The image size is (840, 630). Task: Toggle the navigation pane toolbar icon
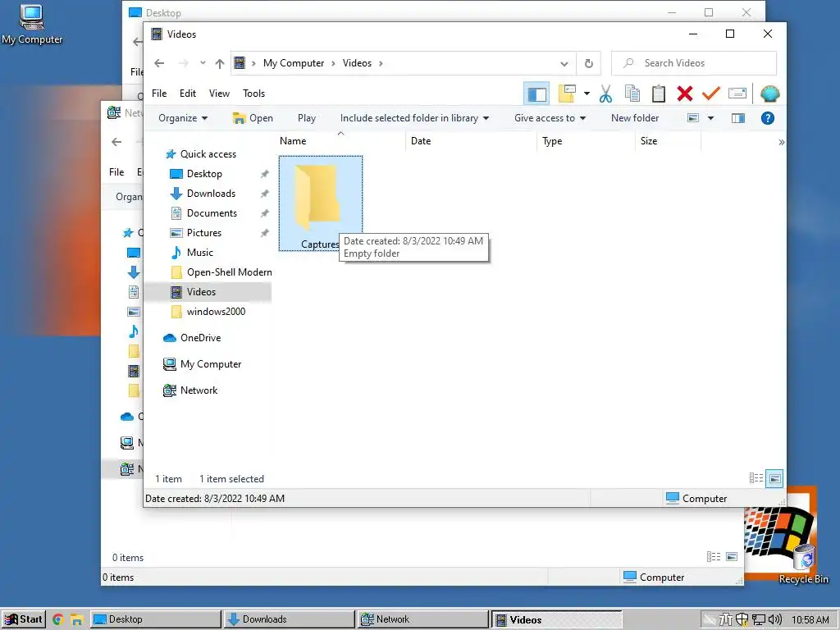click(x=536, y=94)
